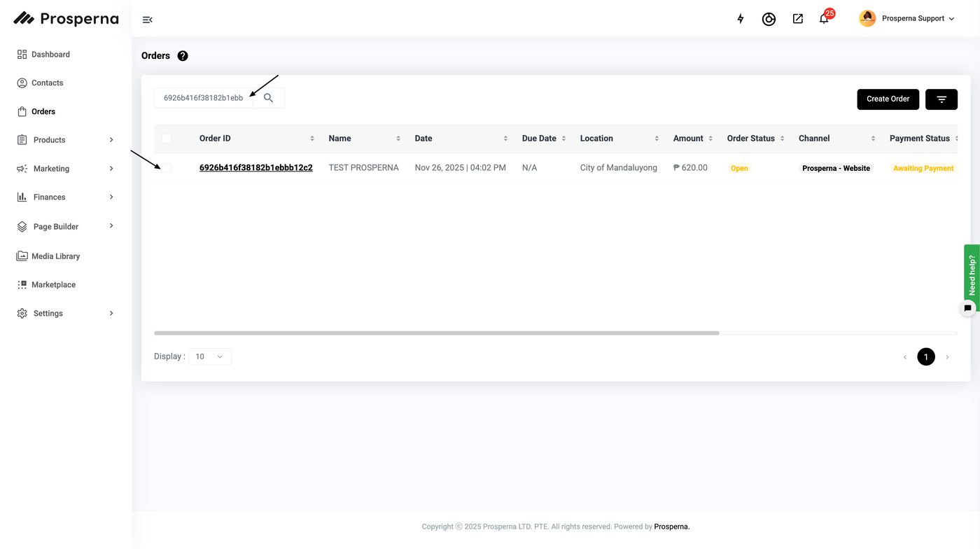Open the external link icon in header

(797, 19)
